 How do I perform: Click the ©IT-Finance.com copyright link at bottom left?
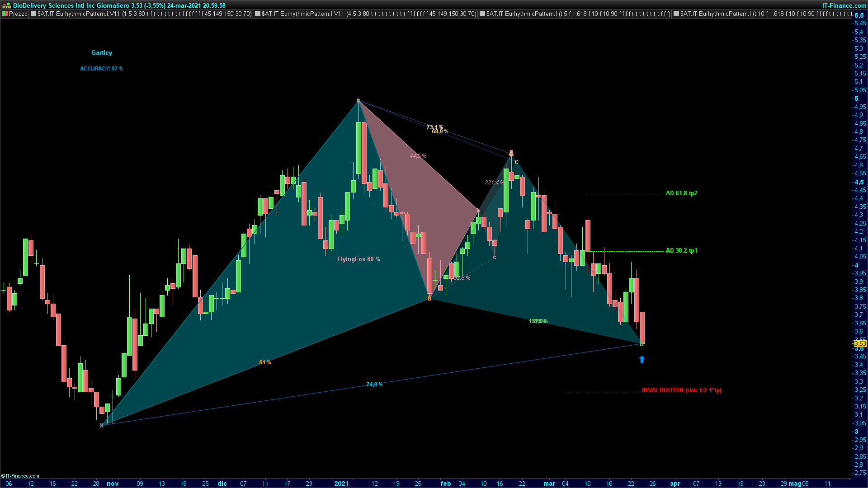click(x=20, y=476)
